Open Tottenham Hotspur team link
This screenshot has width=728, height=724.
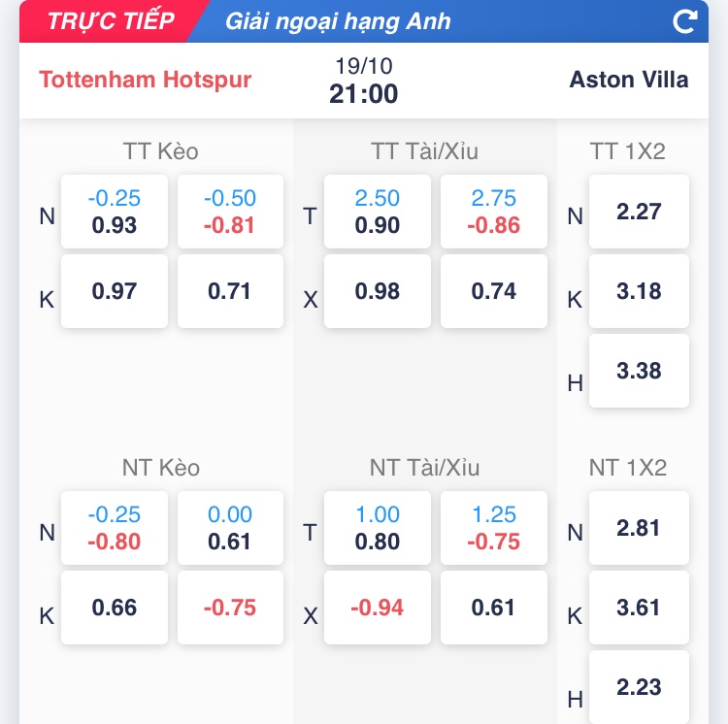(x=146, y=80)
